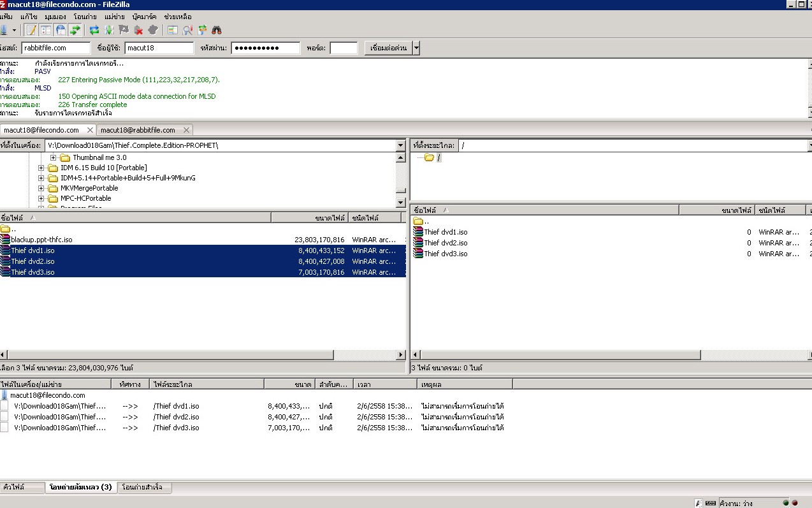Click the host field containing rabbitfile.com
Image resolution: width=812 pixels, height=508 pixels.
pyautogui.click(x=56, y=48)
